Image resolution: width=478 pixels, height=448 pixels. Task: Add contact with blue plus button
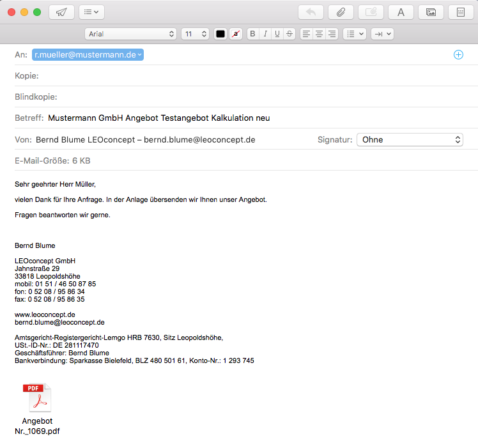pyautogui.click(x=458, y=54)
